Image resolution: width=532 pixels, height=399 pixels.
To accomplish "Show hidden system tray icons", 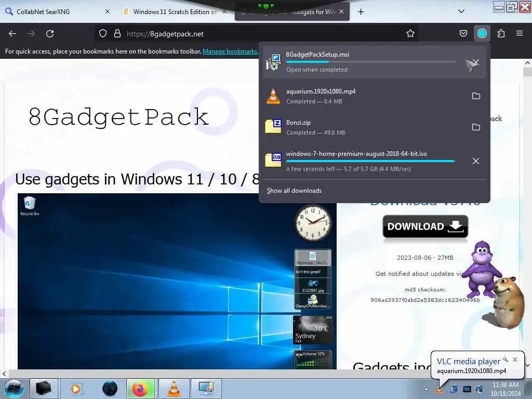I will coord(426,389).
